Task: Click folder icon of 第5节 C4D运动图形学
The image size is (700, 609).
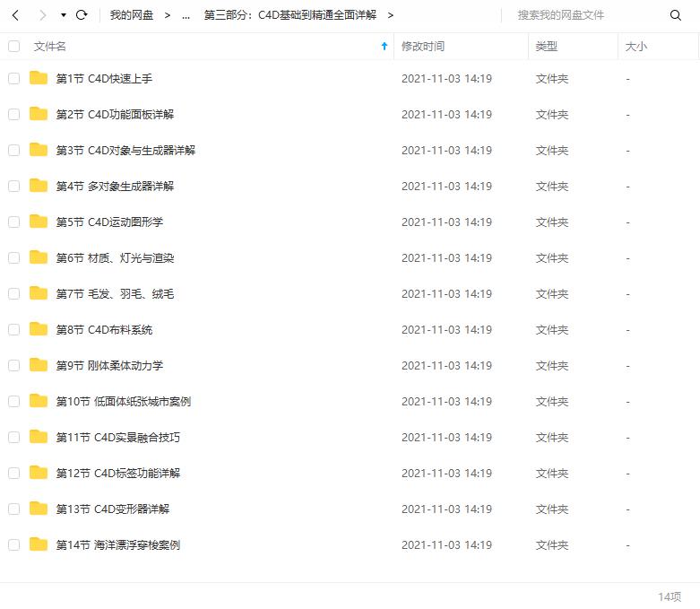Action: tap(39, 222)
